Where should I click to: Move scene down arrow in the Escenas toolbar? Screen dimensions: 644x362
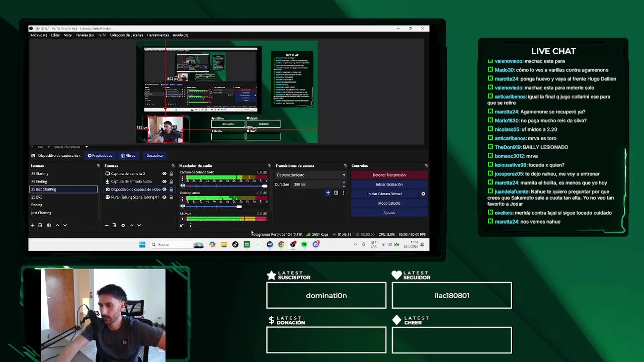click(65, 225)
